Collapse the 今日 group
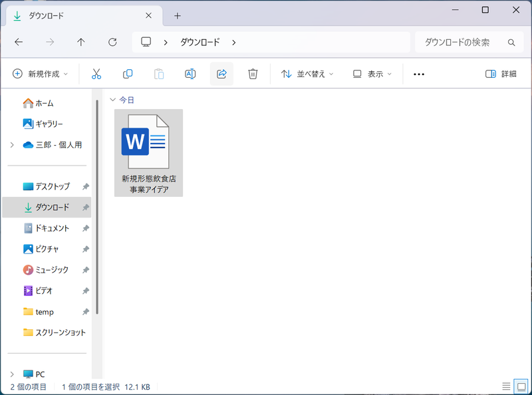532x395 pixels. [x=114, y=100]
